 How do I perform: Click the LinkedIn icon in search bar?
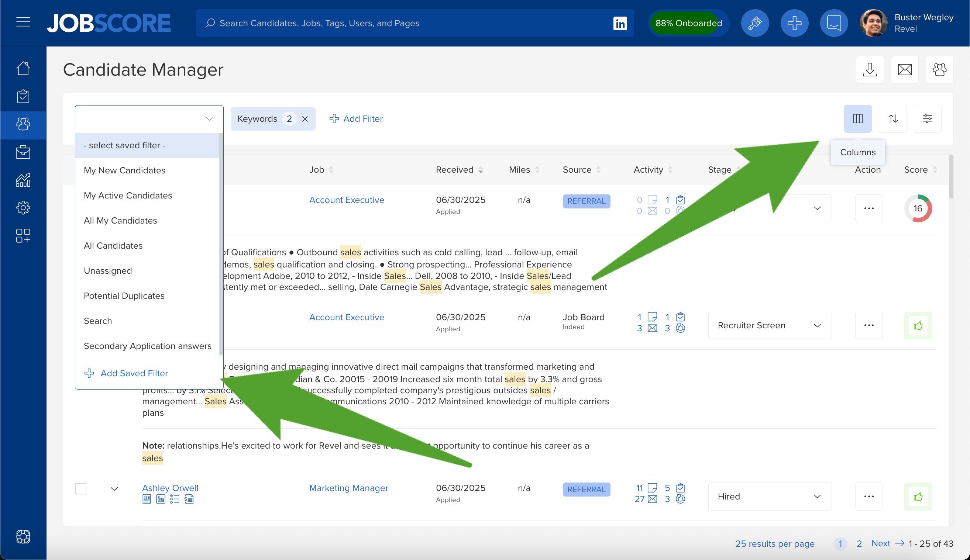tap(620, 23)
